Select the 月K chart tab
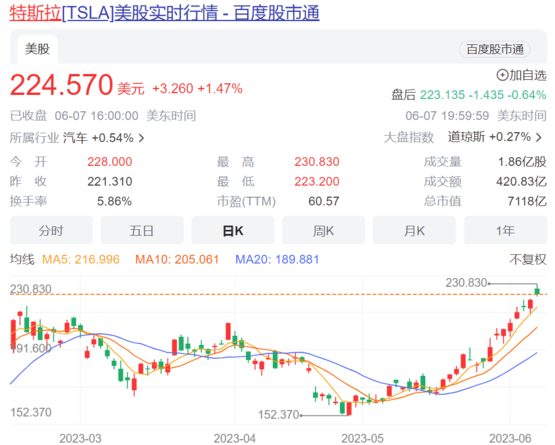The image size is (555, 445). [x=414, y=230]
